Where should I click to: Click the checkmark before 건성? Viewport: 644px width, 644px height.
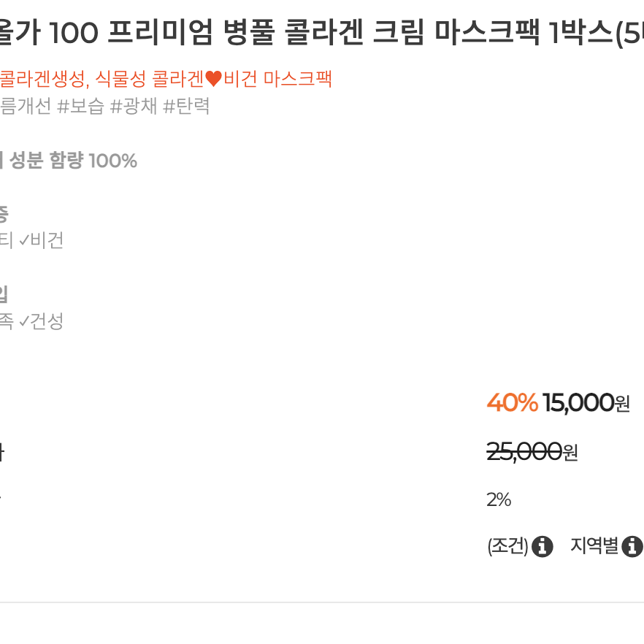(x=24, y=321)
